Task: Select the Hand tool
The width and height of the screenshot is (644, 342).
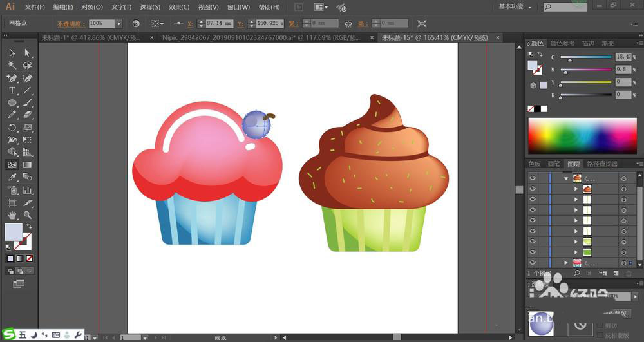Action: (x=12, y=215)
